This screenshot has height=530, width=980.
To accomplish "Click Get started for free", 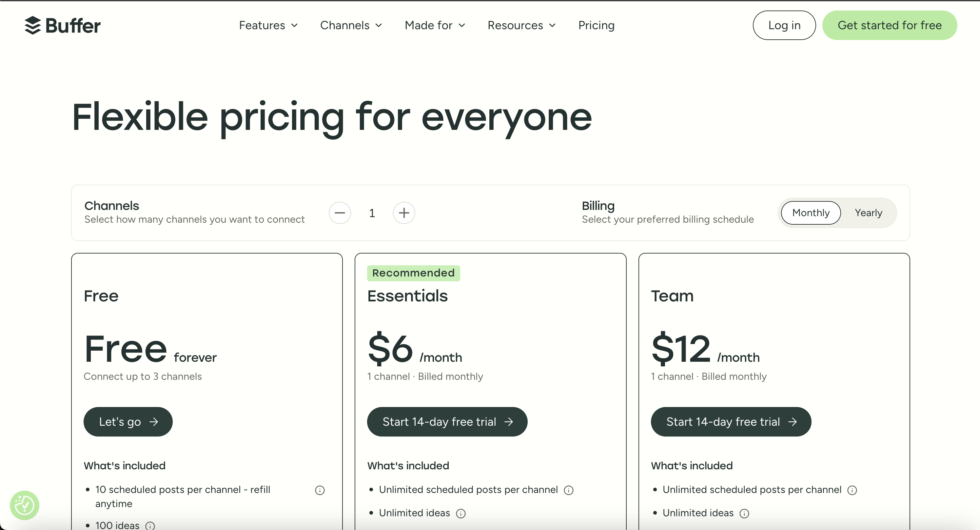I will pos(890,25).
